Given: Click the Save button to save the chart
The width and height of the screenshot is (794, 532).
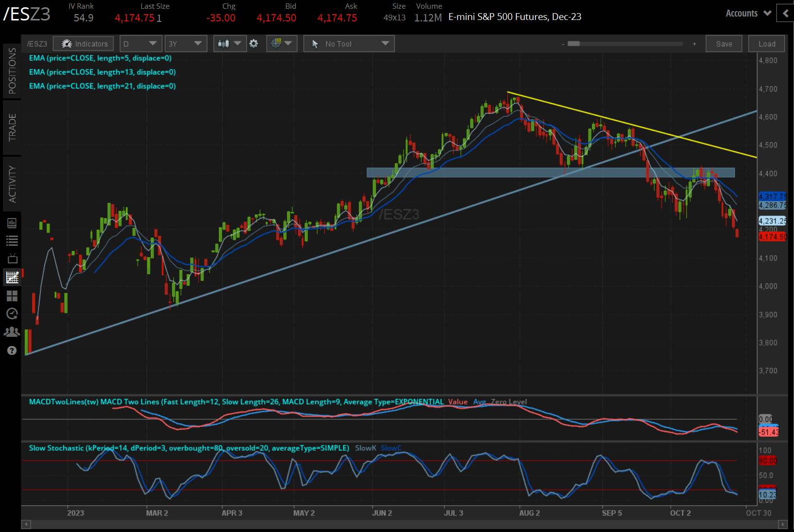Looking at the screenshot, I should (x=724, y=43).
